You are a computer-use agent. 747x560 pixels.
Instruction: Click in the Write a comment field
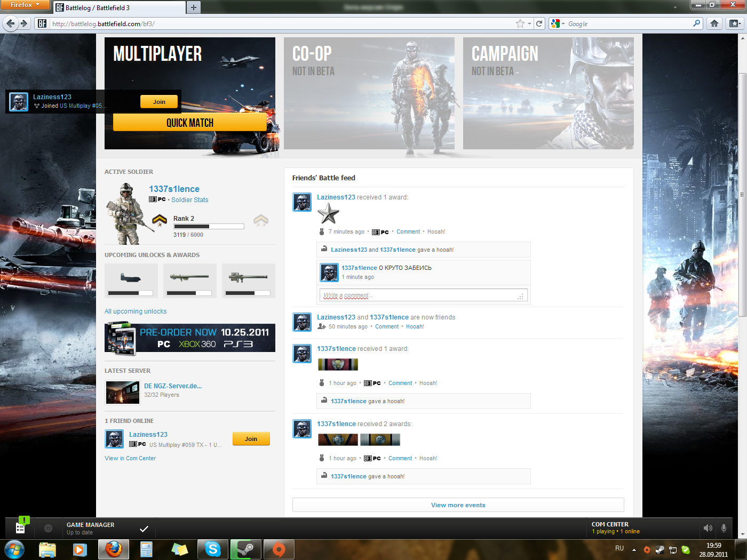point(424,295)
